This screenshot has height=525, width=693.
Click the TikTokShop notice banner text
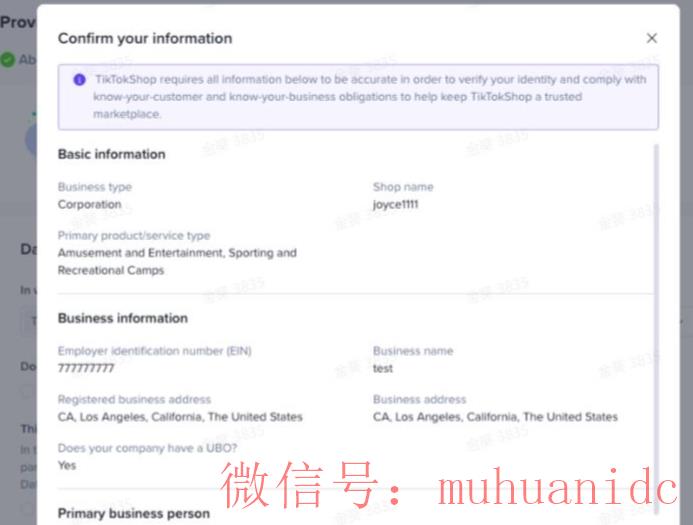click(x=370, y=97)
